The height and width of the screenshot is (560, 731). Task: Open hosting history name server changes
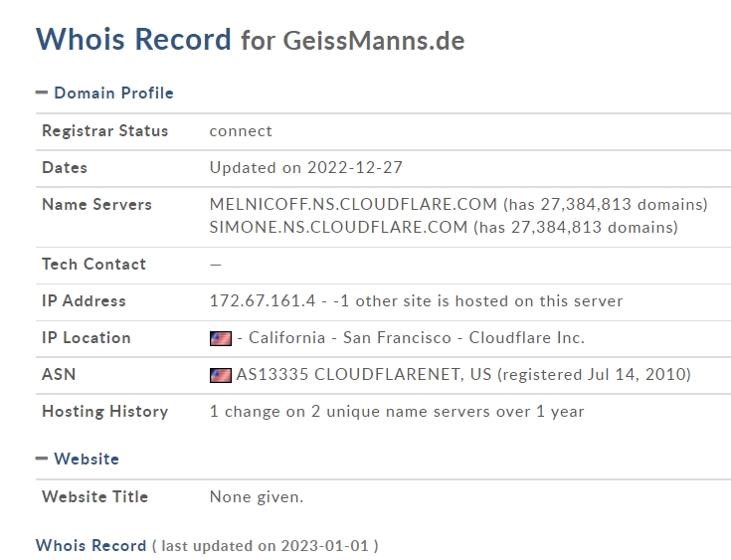(x=397, y=411)
